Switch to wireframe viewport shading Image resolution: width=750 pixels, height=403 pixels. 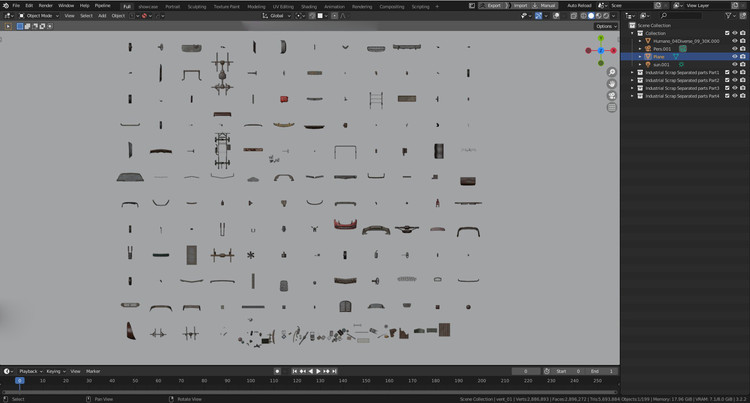tap(584, 16)
